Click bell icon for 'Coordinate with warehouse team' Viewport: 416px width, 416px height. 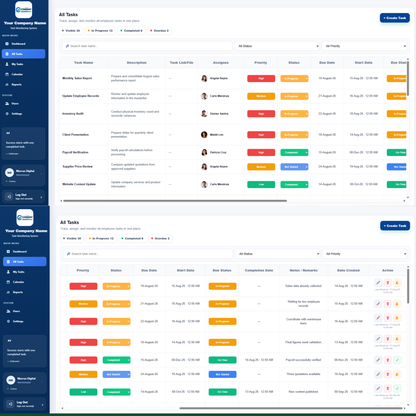[397, 318]
